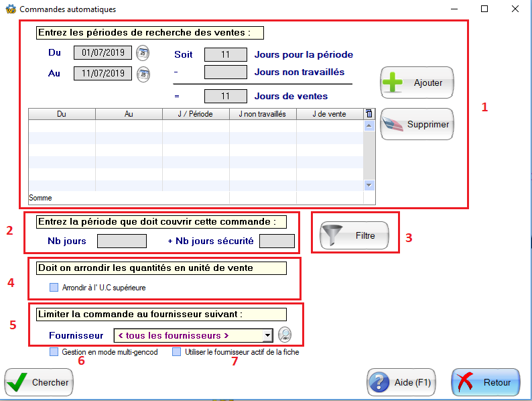Open Aide (F1) help
Image resolution: width=532 pixels, height=401 pixels.
(401, 382)
